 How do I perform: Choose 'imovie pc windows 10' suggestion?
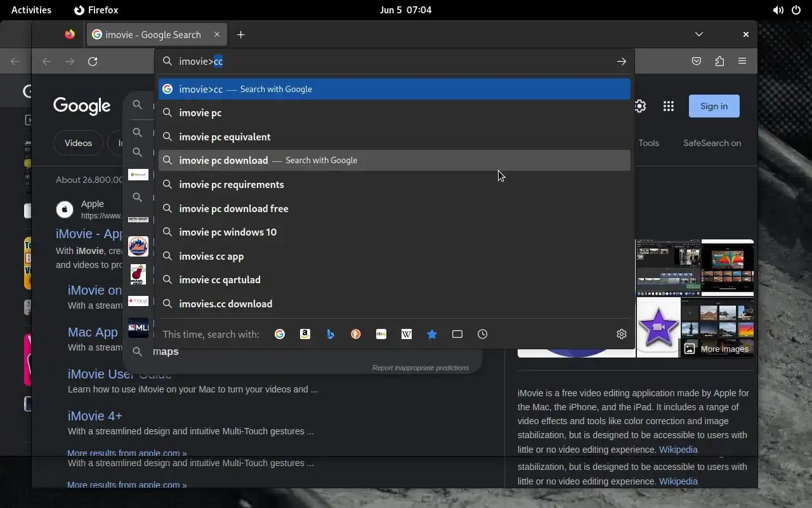click(395, 232)
